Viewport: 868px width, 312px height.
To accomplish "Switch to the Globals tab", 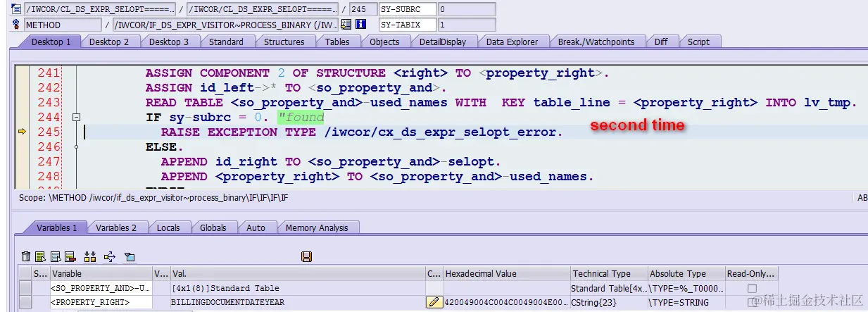I will tap(213, 227).
